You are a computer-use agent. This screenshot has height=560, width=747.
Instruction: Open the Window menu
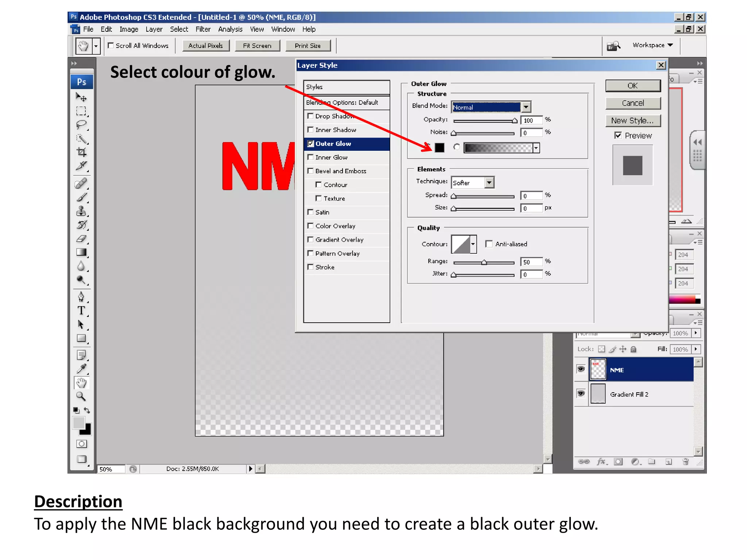click(x=283, y=30)
